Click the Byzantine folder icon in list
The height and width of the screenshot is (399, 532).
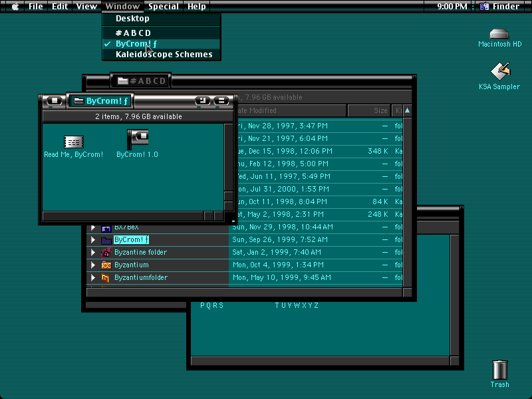[x=106, y=253]
